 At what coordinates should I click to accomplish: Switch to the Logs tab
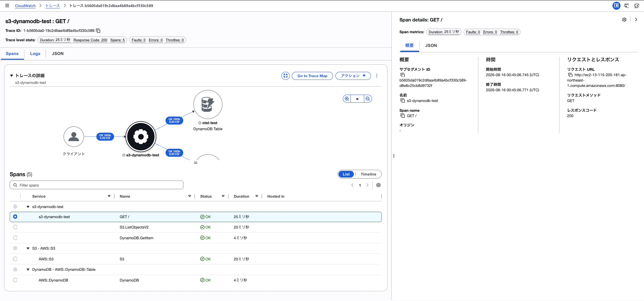click(x=35, y=54)
